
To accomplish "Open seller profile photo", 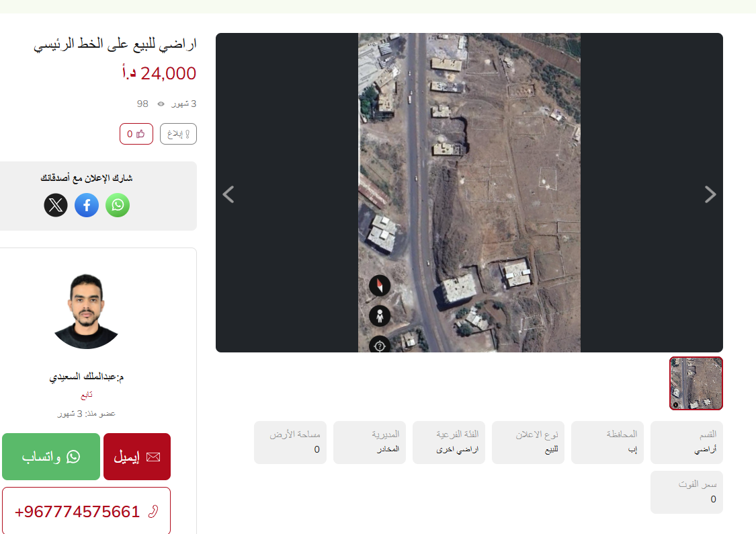I will pyautogui.click(x=86, y=311).
